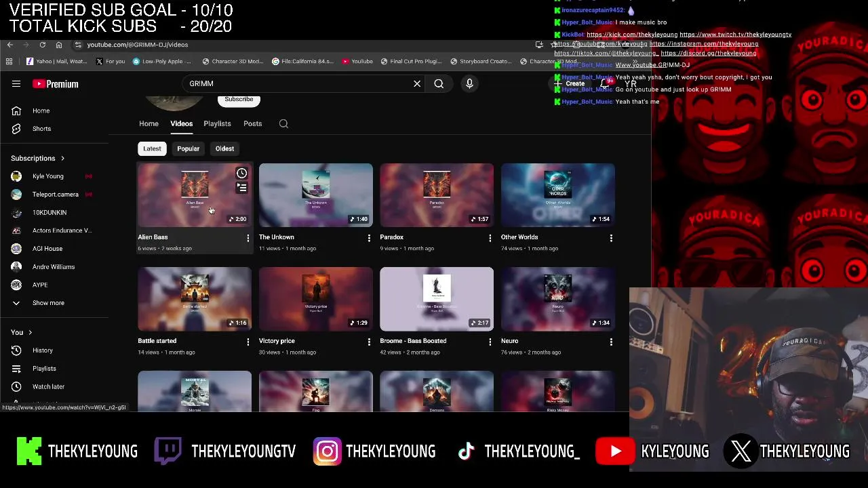The height and width of the screenshot is (488, 868).
Task: Open the Low-Poly Apple bookmark
Action: (x=161, y=61)
